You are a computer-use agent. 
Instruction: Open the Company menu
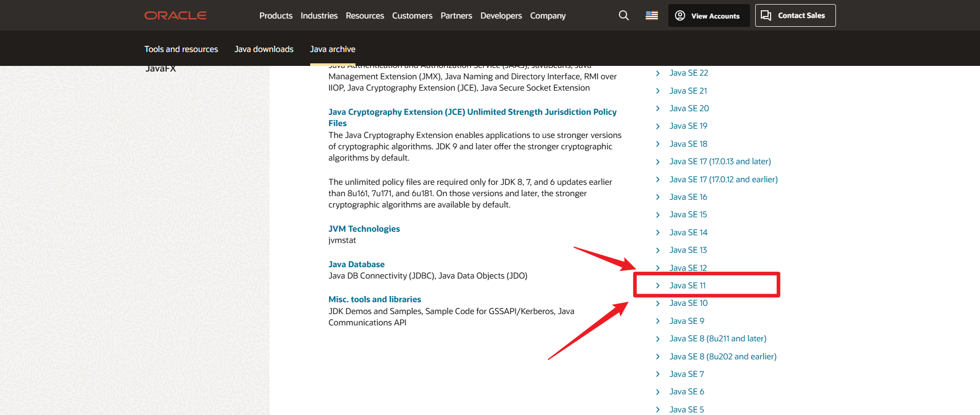[x=548, y=15]
